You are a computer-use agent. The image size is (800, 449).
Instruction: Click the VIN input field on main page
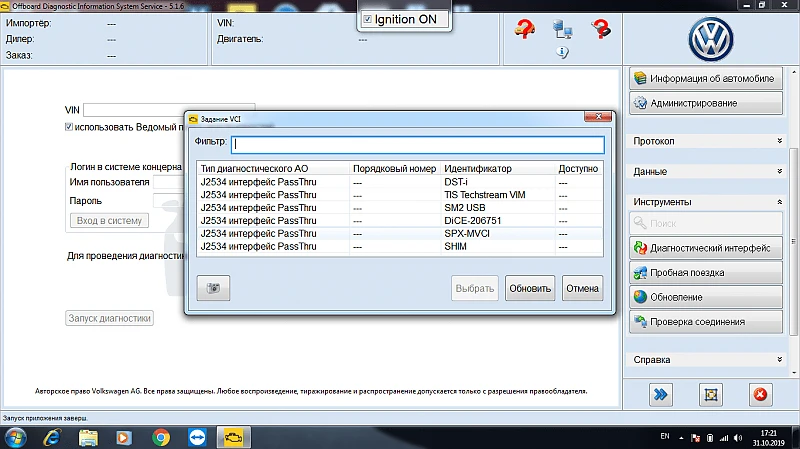coord(168,110)
